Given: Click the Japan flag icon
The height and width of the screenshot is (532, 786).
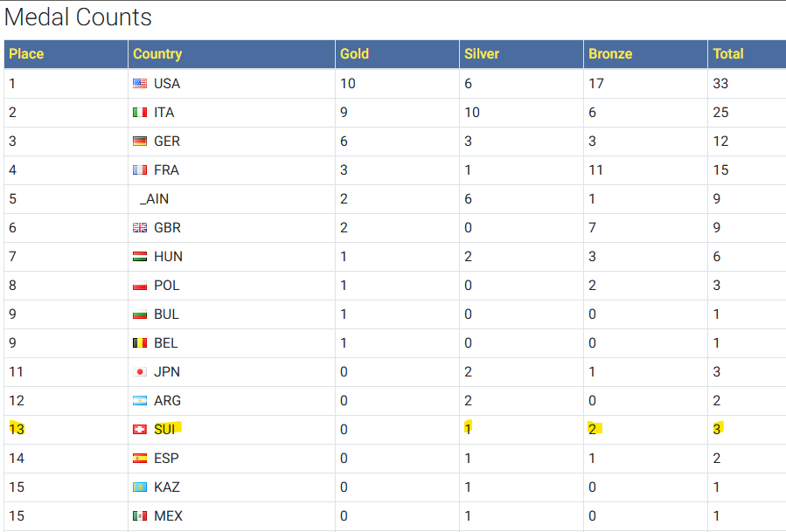Looking at the screenshot, I should coord(140,372).
